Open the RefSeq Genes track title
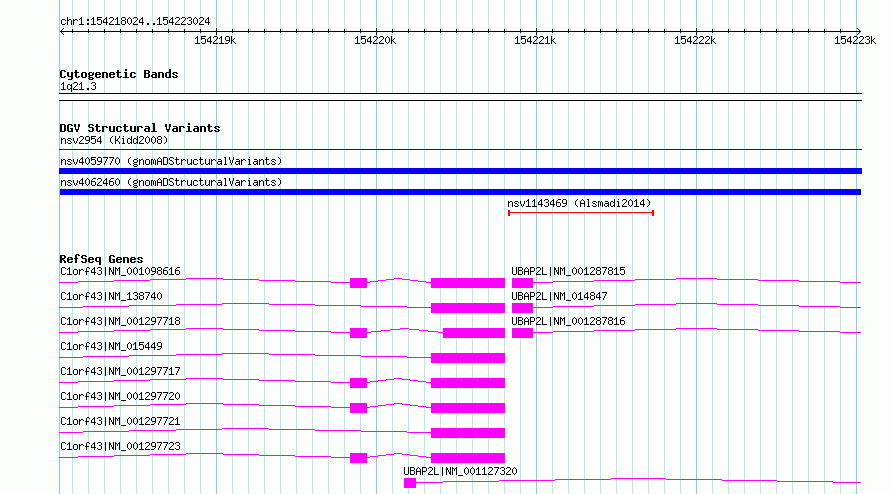 coord(101,259)
